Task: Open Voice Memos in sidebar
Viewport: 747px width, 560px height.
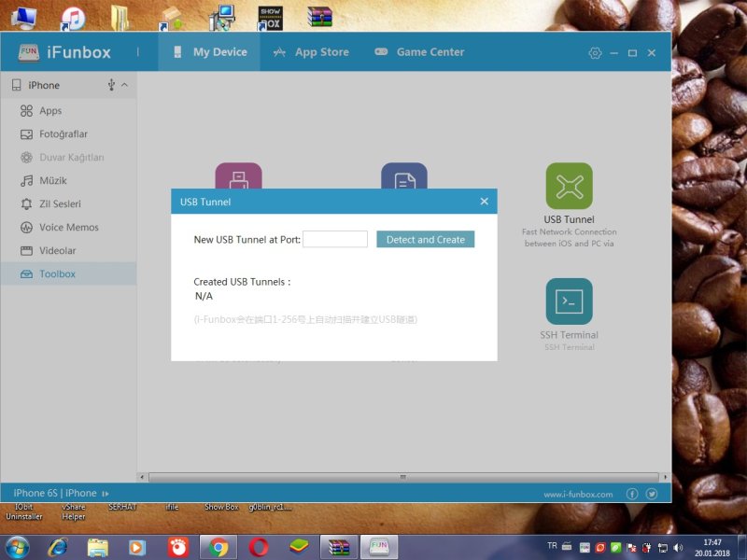Action: coord(68,228)
